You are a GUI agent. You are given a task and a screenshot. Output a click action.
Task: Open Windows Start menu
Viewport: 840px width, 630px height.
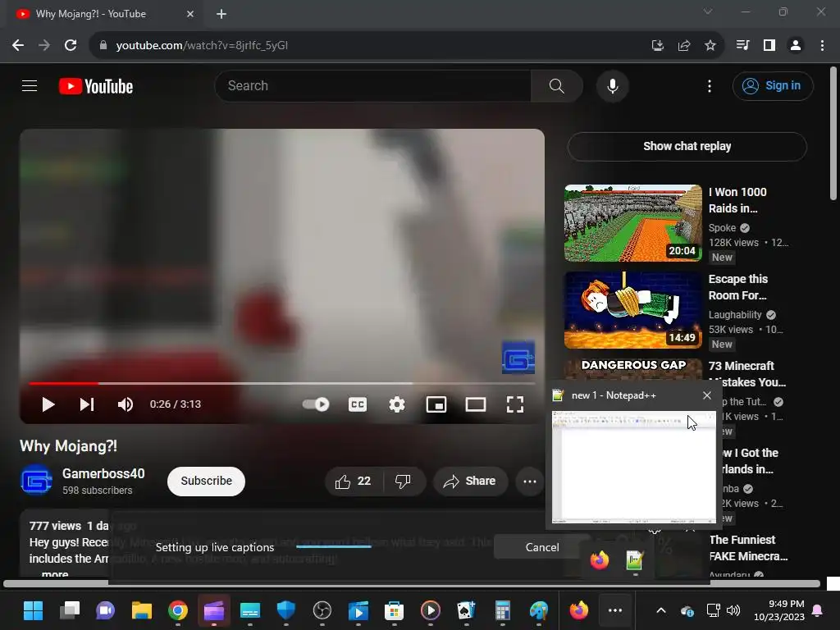[33, 610]
